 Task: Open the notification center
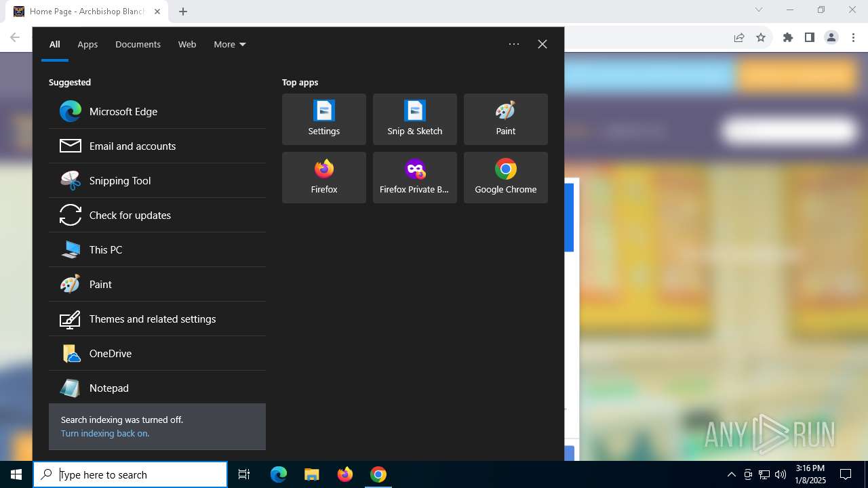pos(846,474)
